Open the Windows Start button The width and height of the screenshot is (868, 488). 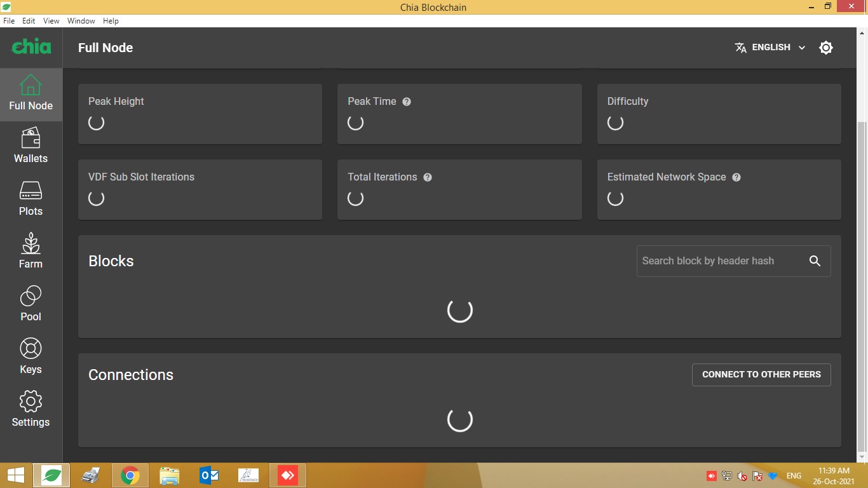click(15, 475)
